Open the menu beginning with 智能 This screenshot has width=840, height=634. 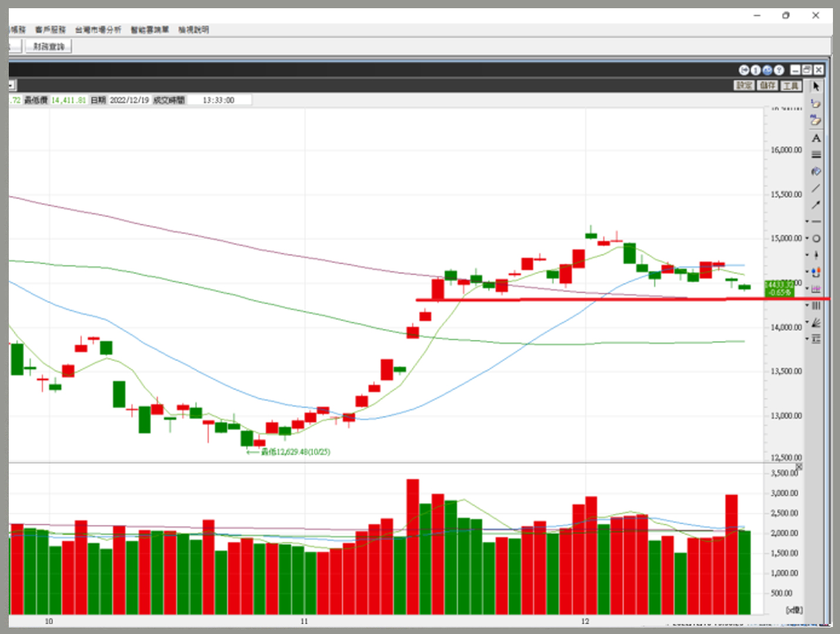coord(150,30)
